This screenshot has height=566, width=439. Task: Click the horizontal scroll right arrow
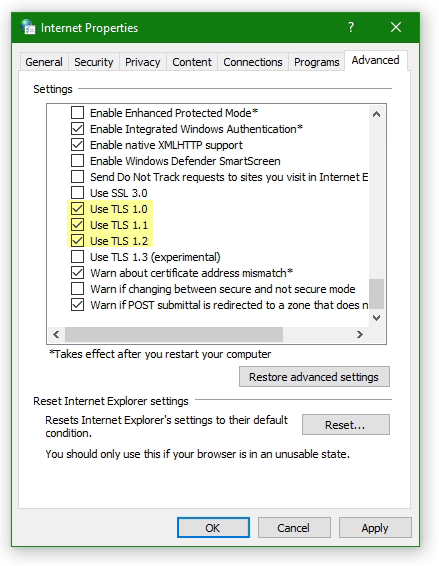360,334
